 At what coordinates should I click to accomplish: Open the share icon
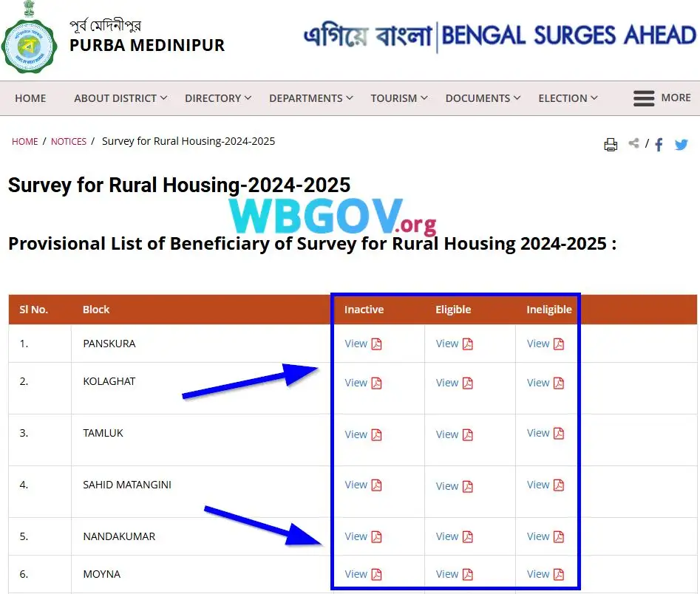click(x=633, y=145)
